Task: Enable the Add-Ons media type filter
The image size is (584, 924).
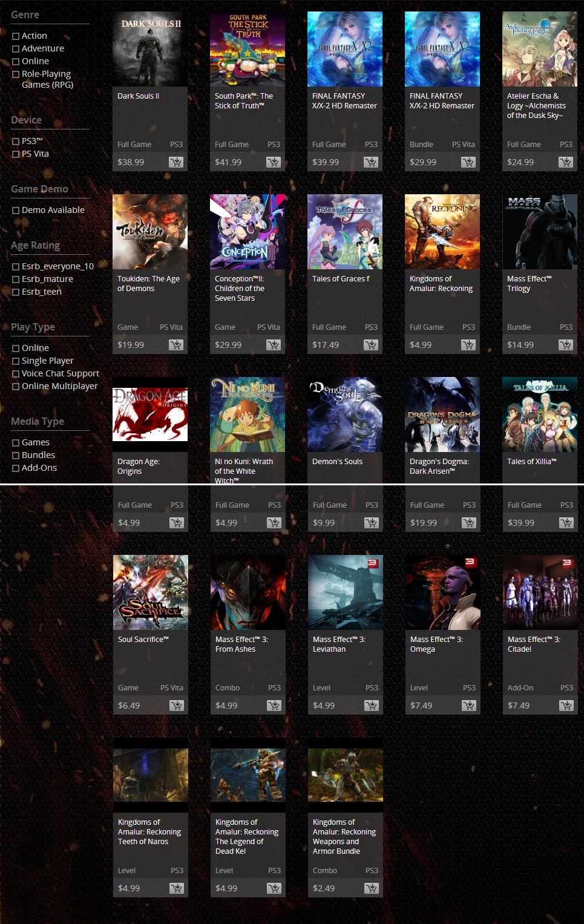Action: [16, 468]
